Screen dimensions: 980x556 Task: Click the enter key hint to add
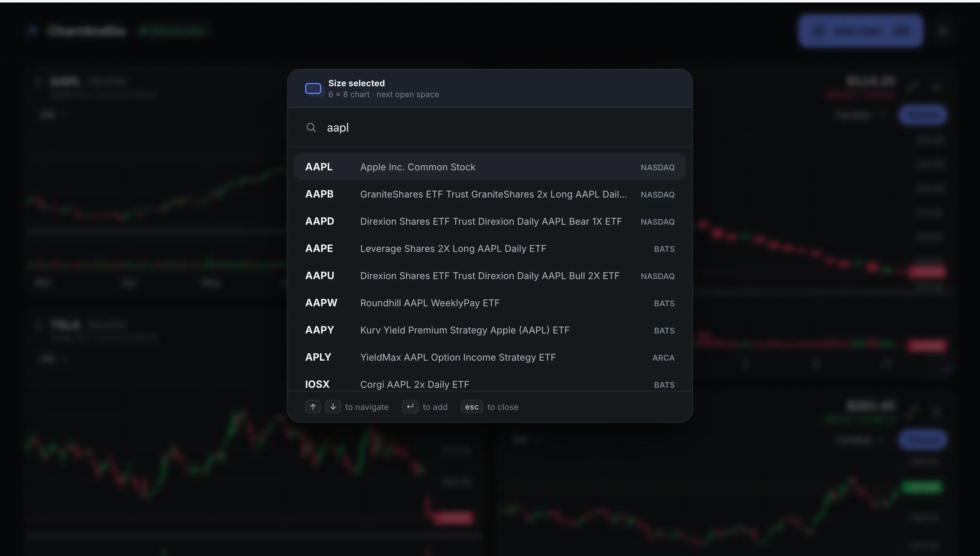tap(410, 407)
